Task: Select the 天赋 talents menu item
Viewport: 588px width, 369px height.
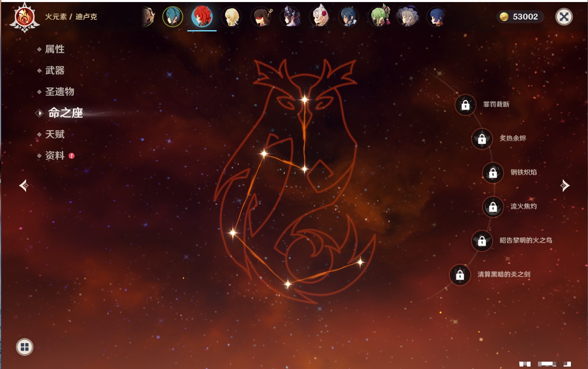Action: [x=55, y=134]
